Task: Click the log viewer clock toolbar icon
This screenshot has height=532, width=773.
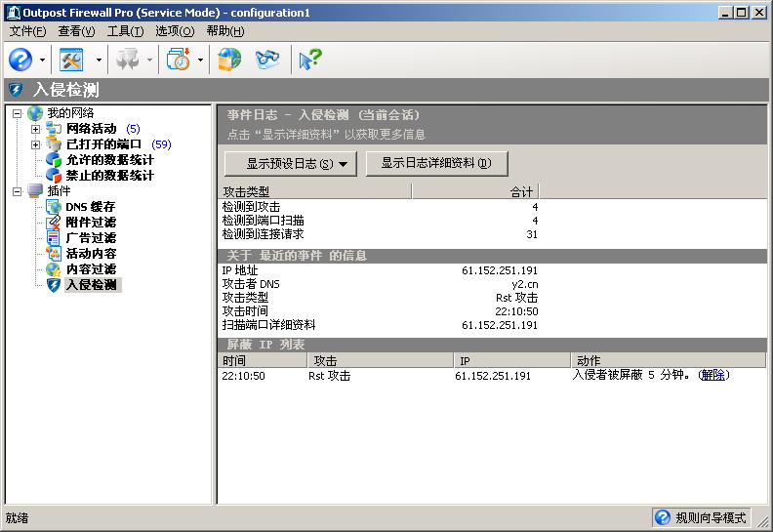Action: tap(178, 60)
